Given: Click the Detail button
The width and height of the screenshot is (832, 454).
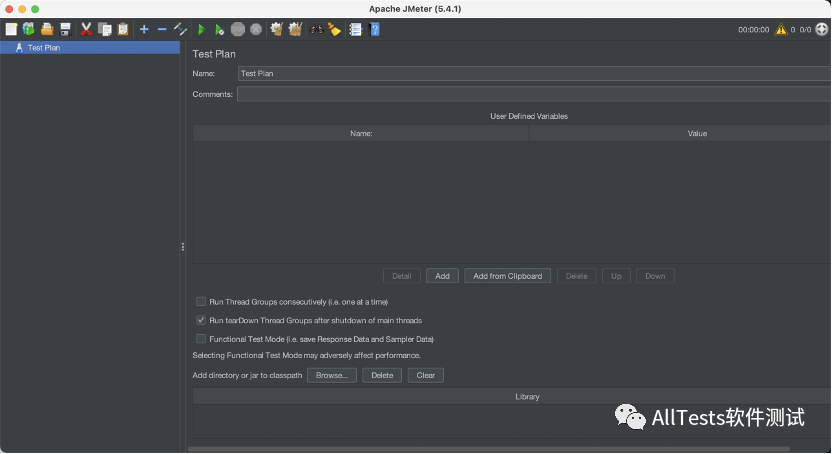Looking at the screenshot, I should [402, 276].
